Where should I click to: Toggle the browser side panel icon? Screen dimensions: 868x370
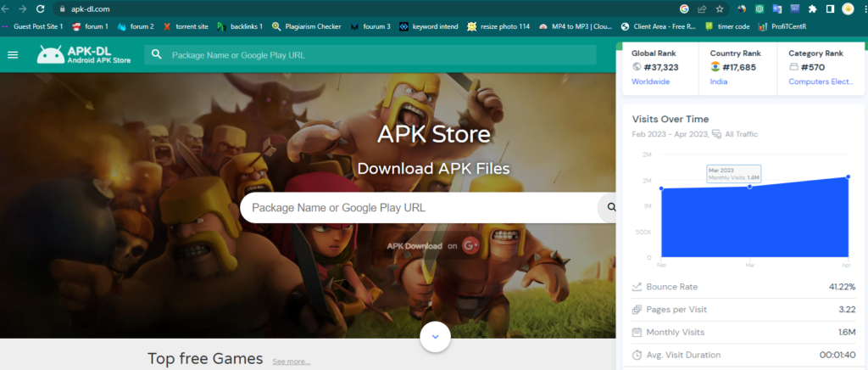[x=831, y=8]
